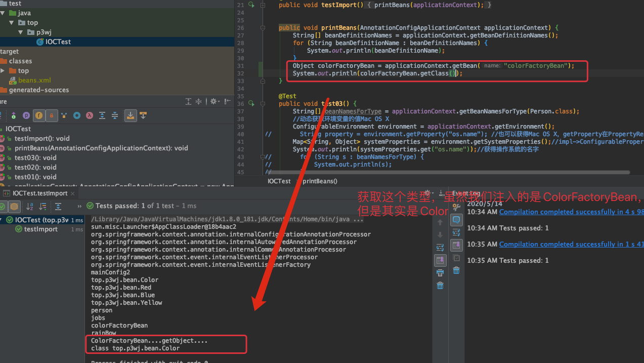The height and width of the screenshot is (363, 644).
Task: Click Down the stack trace arrow in console
Action: point(440,235)
